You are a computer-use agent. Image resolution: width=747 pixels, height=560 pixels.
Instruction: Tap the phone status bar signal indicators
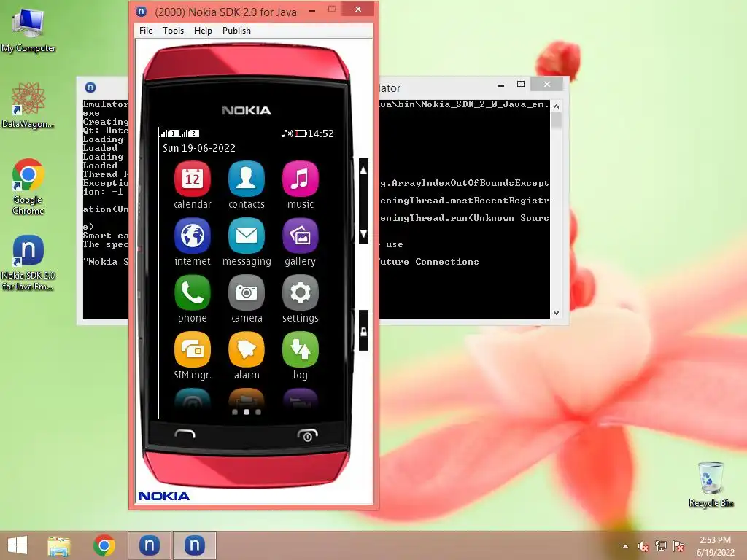[x=179, y=133]
